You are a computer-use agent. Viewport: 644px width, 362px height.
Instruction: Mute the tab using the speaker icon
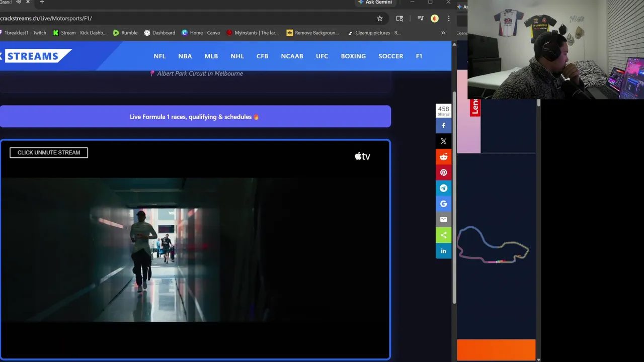[x=19, y=2]
